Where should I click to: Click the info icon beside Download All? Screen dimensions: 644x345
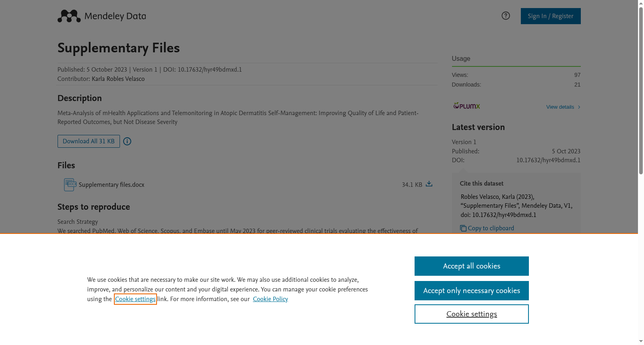click(x=127, y=141)
